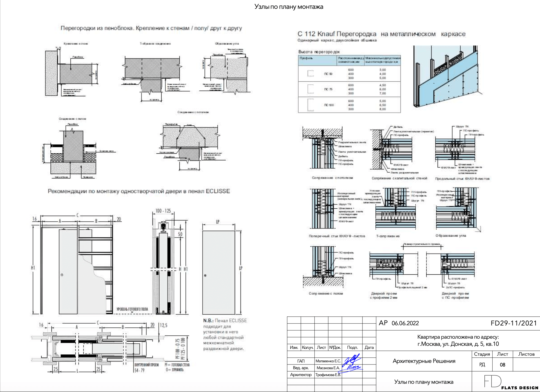Click 'Узлы по плану монтажа' in the title block

(424, 382)
